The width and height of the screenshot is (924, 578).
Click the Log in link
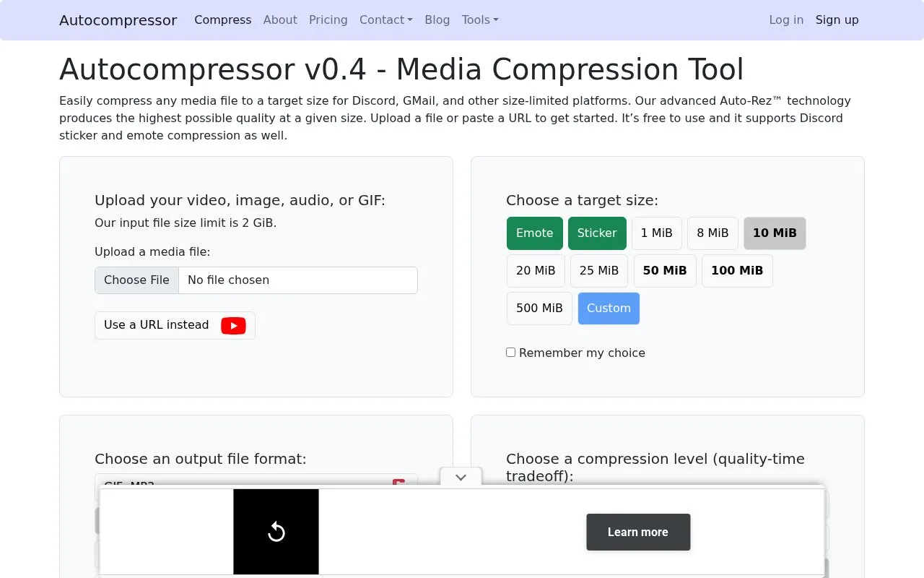[786, 20]
